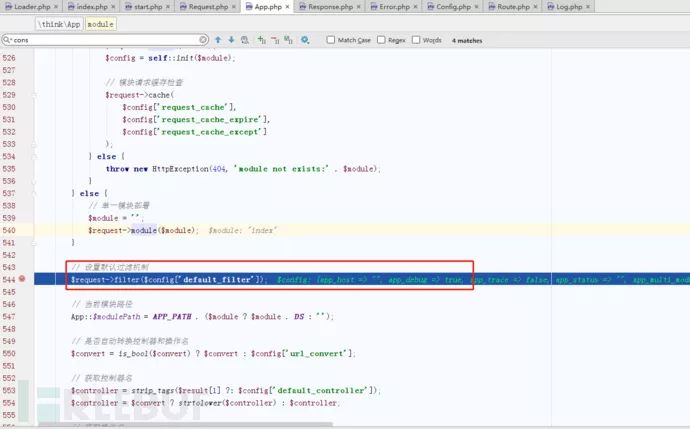Click 'default_filter' string on line 544
Screen dimensions: 690x429
tap(218, 279)
